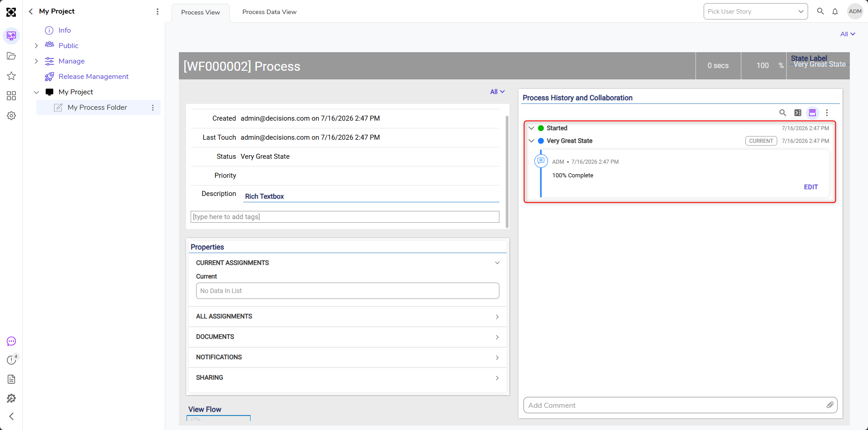
Task: Open the chat bubble icon
Action: point(11,341)
